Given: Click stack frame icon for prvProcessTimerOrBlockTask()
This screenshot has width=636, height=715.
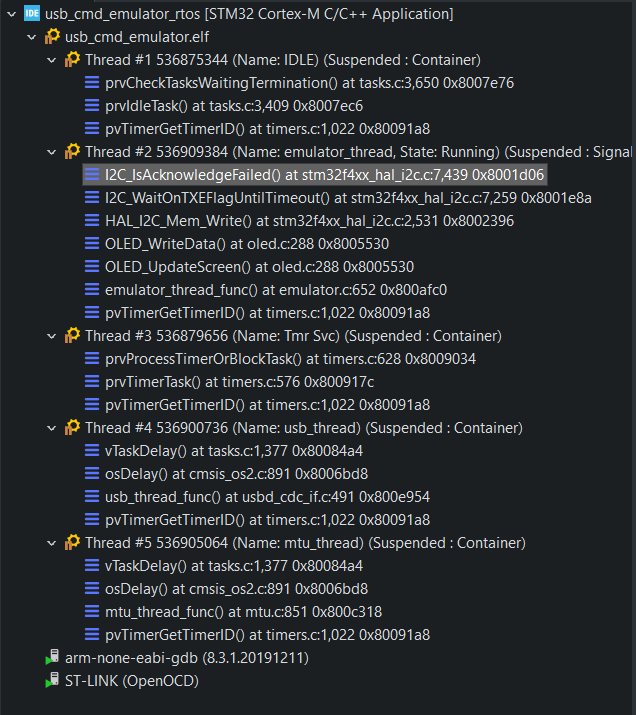Looking at the screenshot, I should (92, 359).
